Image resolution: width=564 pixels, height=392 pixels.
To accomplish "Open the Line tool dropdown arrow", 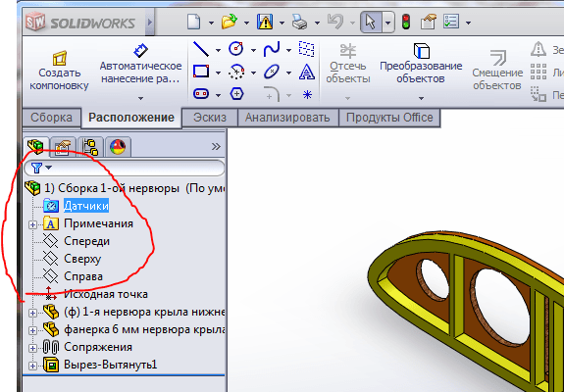I will (218, 50).
